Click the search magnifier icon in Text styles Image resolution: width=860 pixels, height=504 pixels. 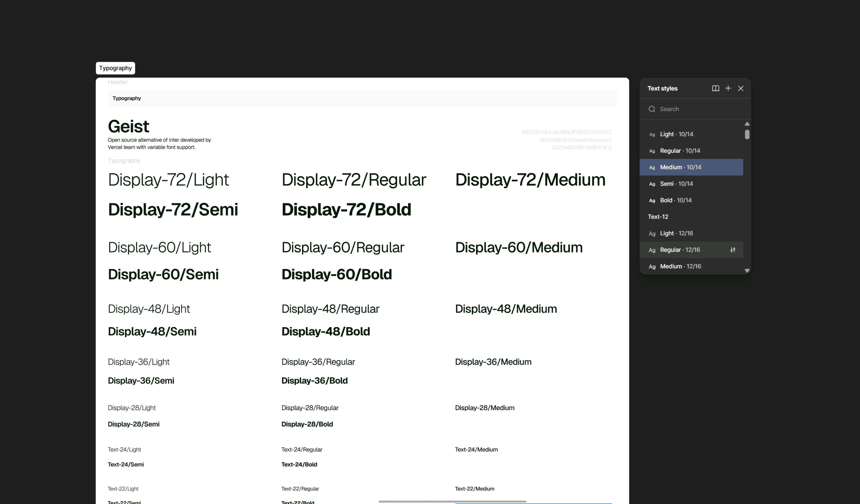point(652,109)
